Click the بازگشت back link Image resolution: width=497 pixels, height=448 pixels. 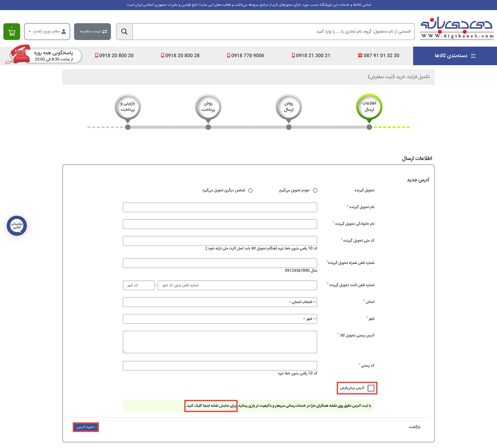pos(414,427)
